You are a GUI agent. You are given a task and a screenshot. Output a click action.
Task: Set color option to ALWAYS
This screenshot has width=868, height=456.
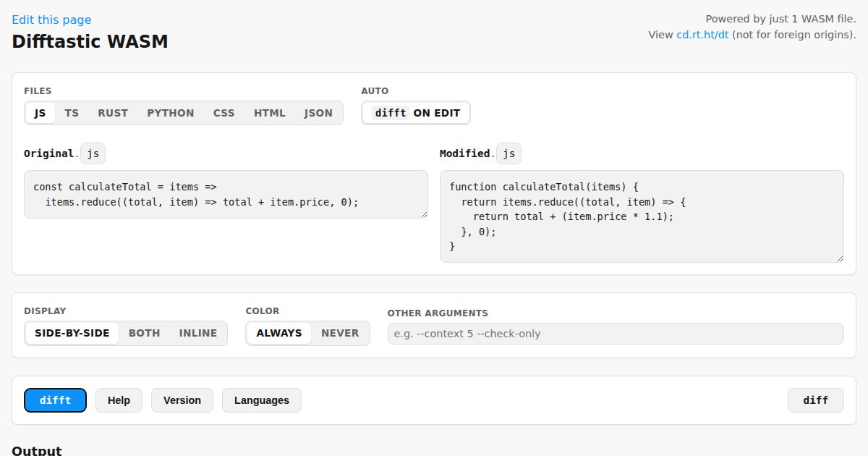click(x=279, y=333)
